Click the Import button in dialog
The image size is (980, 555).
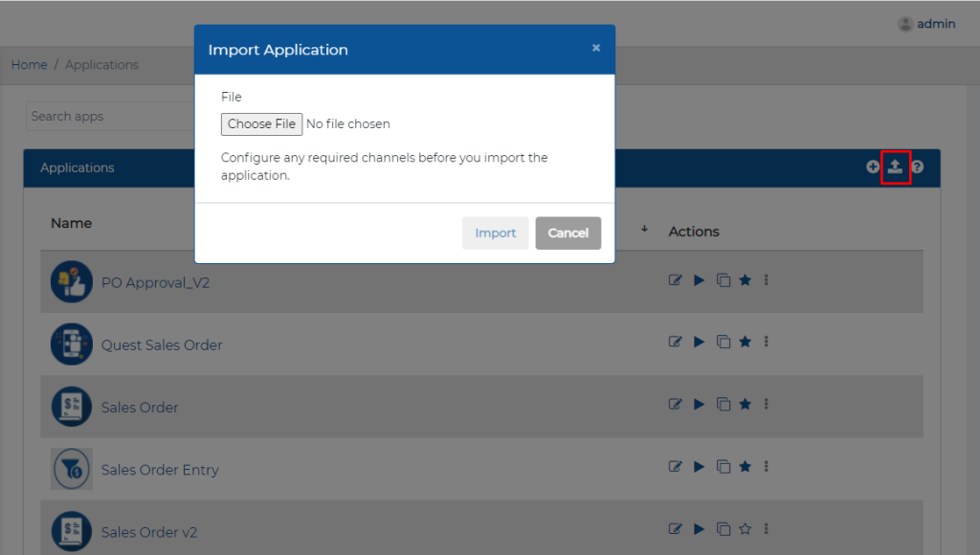(495, 233)
